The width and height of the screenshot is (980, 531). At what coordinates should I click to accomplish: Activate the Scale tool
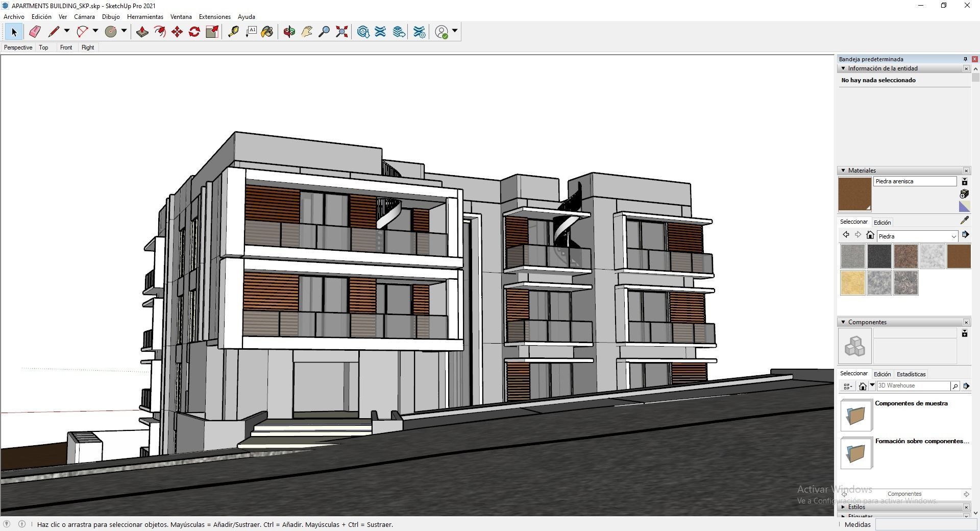click(x=212, y=32)
